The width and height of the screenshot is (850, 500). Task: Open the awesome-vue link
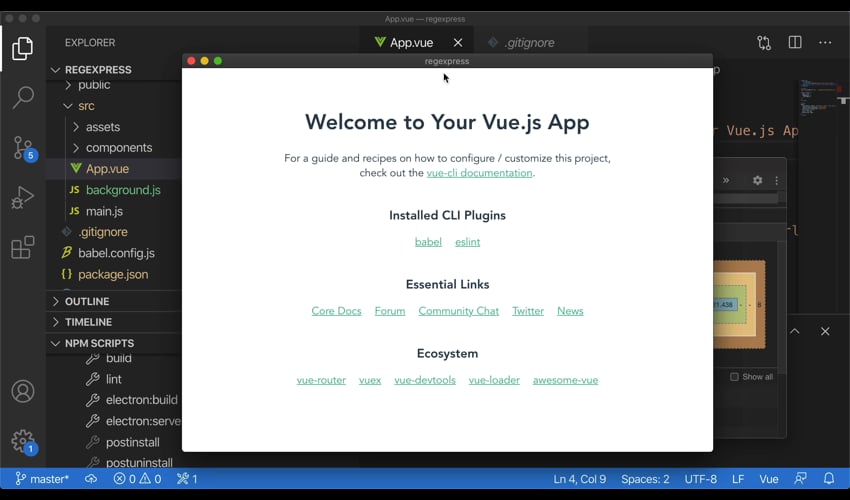[x=565, y=380]
